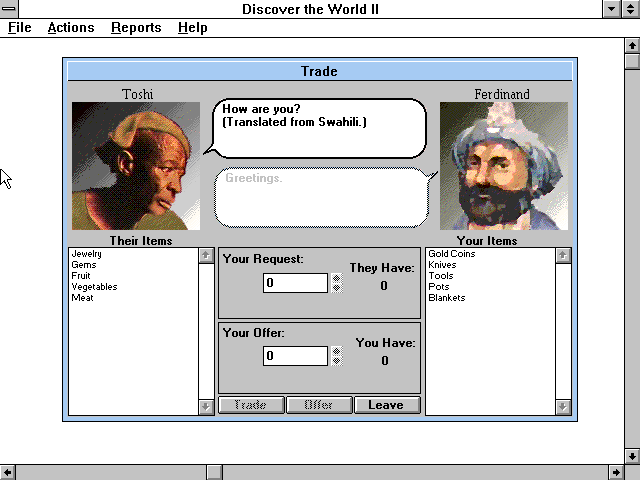Click Their Items scroll up arrow

click(206, 256)
